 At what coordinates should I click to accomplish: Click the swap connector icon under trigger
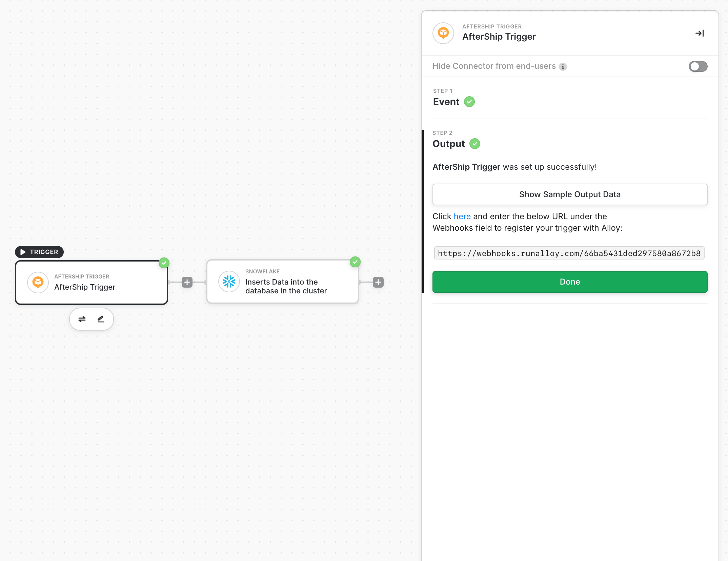[x=82, y=319]
